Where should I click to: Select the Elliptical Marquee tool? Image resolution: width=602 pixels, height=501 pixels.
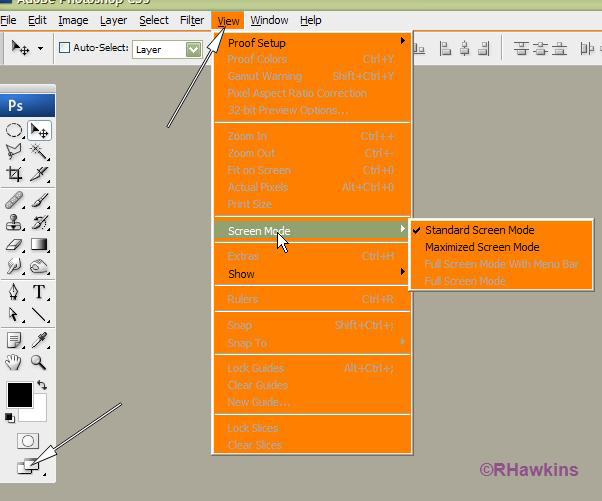(x=15, y=130)
